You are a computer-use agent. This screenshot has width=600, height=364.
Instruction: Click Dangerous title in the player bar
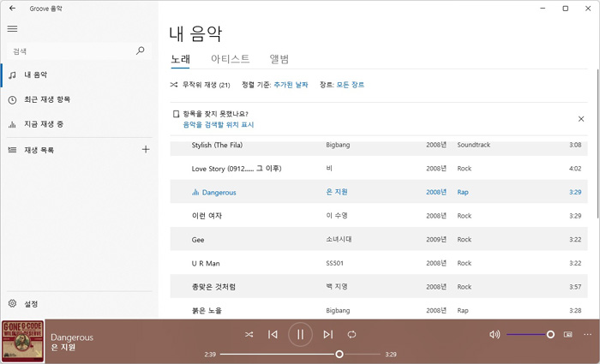72,337
